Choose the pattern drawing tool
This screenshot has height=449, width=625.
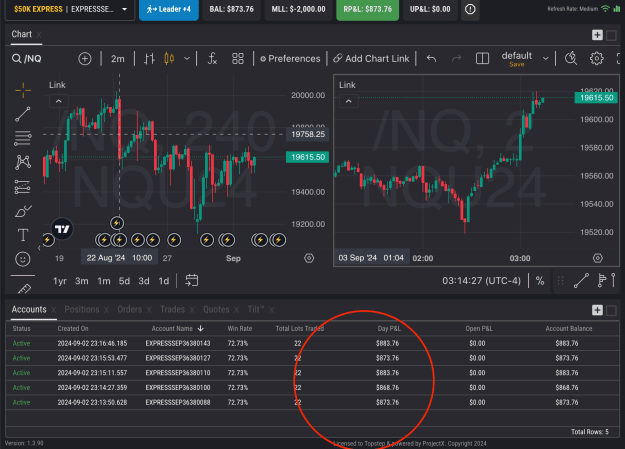[23, 162]
